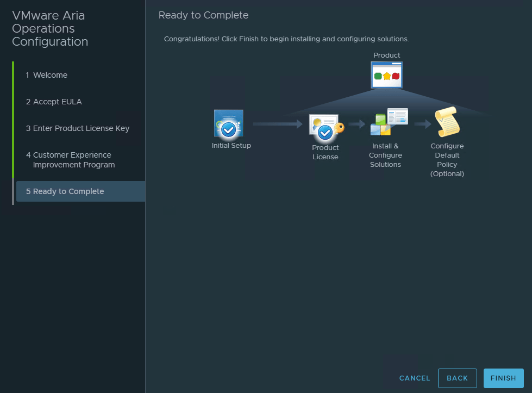This screenshot has width=532, height=393.
Task: Click the "Ready to Complete" page heading
Action: coord(203,15)
